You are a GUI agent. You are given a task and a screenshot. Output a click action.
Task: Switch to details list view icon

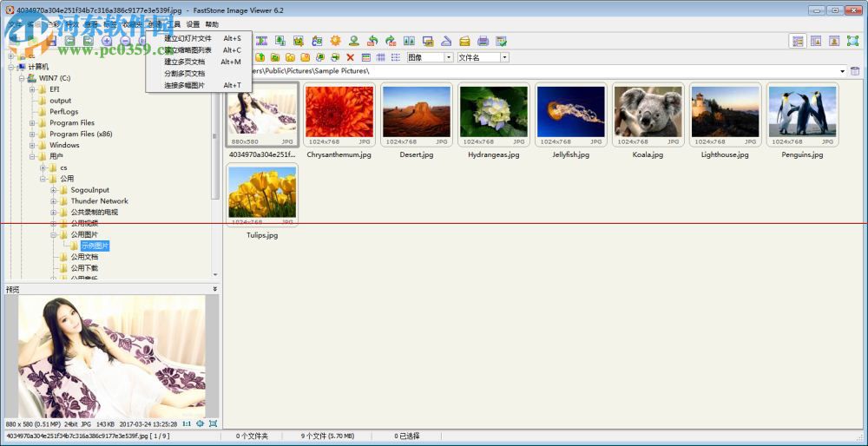coord(396,57)
